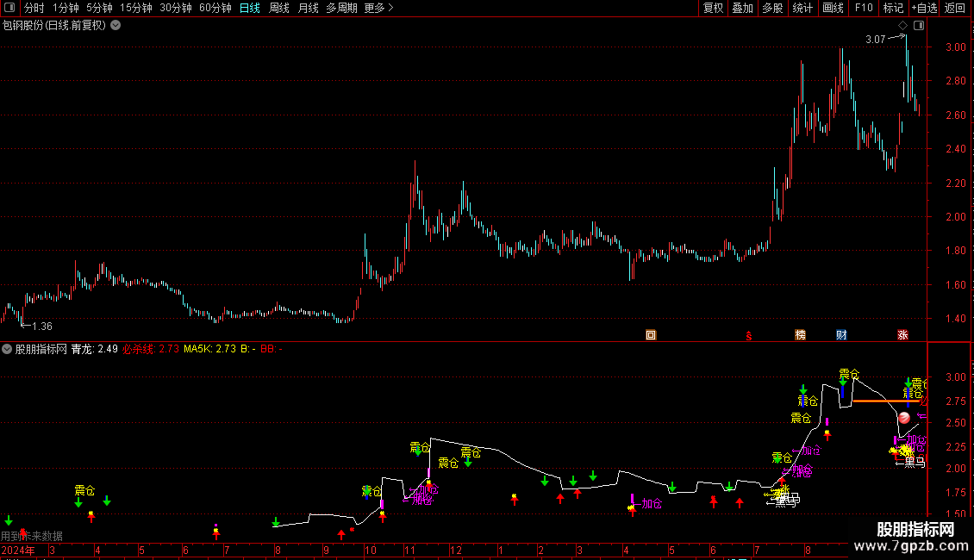Viewport: 974px width, 560px height.
Task: Click the diamond icon above the chart
Action: click(903, 26)
